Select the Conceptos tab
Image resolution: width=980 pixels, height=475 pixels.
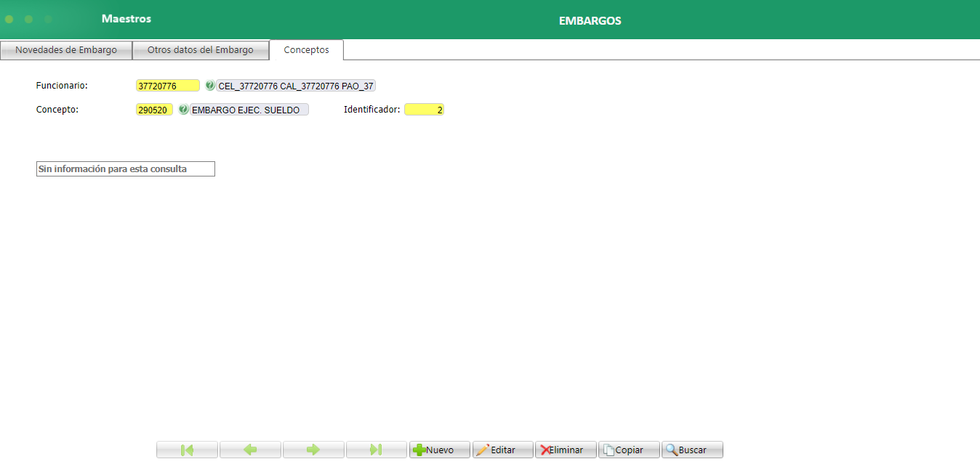306,50
